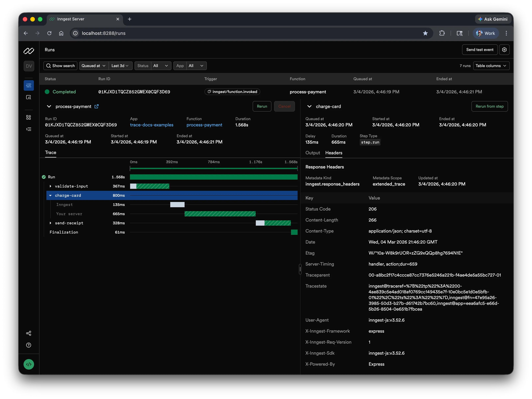Click the share icon near the sidebar bottom
The width and height of the screenshot is (532, 399).
click(x=29, y=333)
